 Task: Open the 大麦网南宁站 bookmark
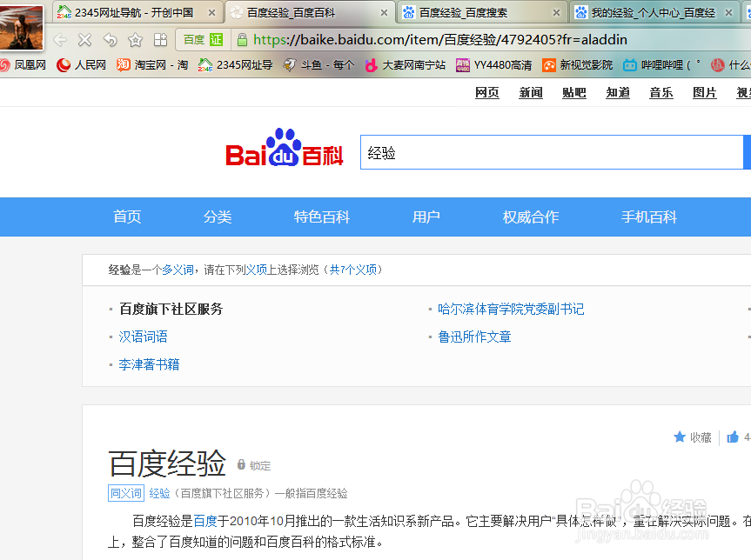[x=406, y=64]
